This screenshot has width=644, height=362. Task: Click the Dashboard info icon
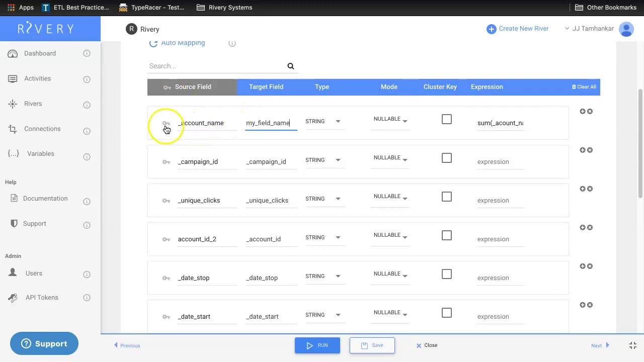87,53
